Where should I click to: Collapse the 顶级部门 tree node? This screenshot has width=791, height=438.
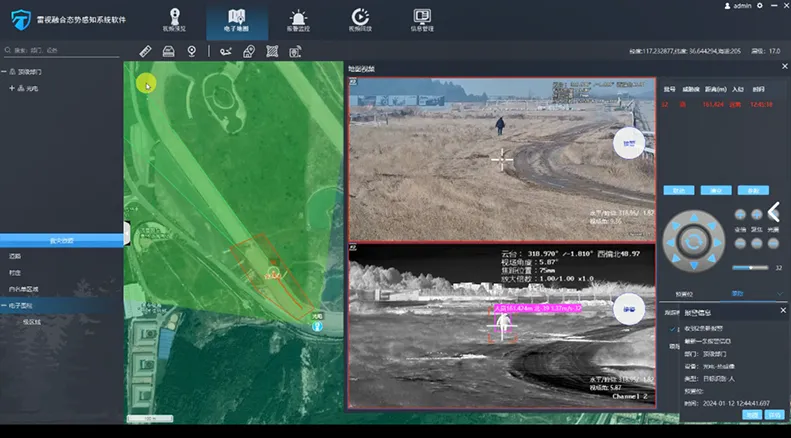(11, 72)
